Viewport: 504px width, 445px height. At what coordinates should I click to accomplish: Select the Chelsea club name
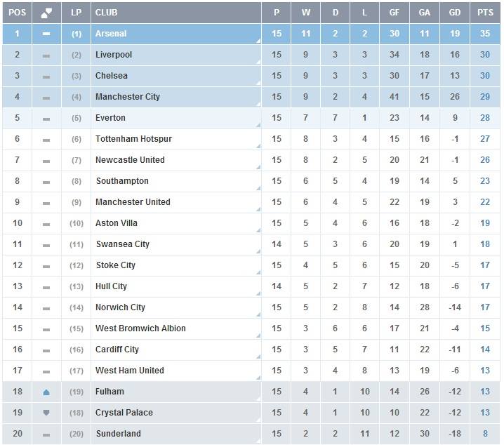[112, 76]
